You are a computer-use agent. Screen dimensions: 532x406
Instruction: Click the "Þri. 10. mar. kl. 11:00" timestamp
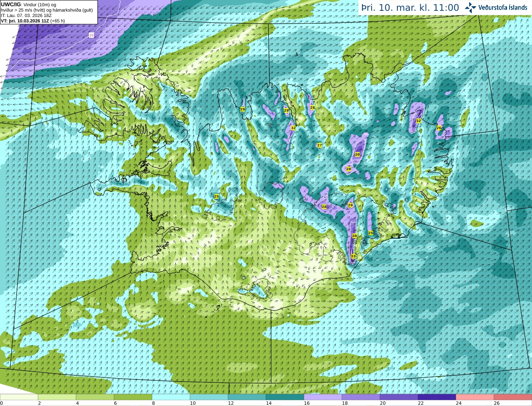(410, 8)
